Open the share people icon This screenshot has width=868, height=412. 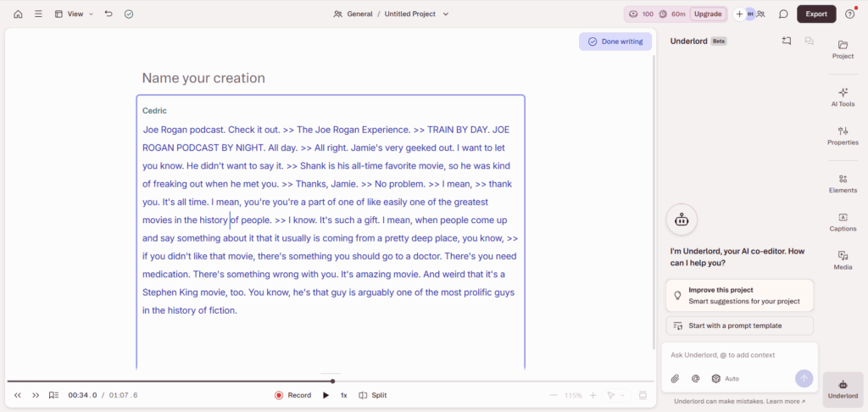[x=761, y=14]
